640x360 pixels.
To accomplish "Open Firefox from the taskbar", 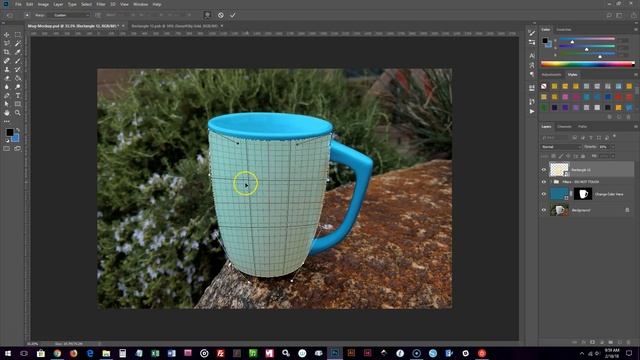I will pos(73,353).
